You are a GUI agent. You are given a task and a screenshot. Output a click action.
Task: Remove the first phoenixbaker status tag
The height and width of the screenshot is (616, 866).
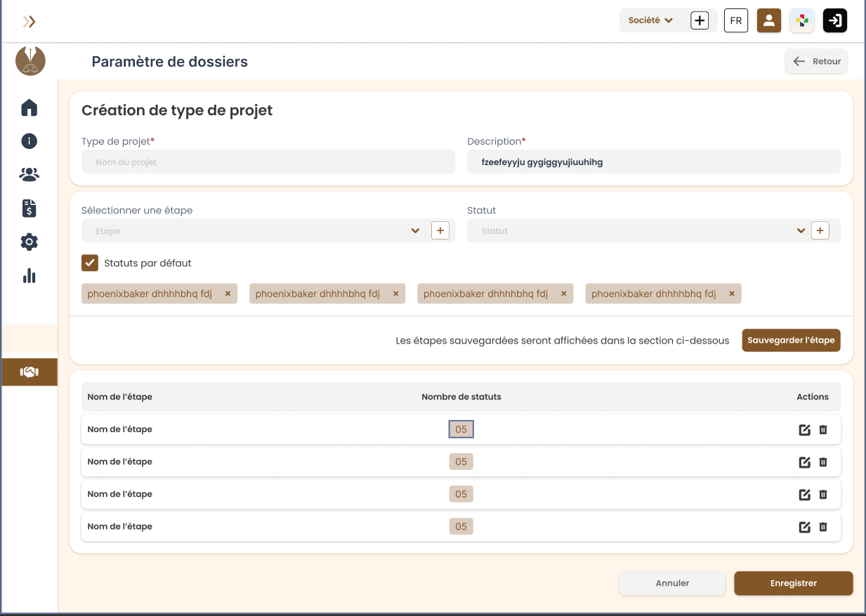pos(228,294)
